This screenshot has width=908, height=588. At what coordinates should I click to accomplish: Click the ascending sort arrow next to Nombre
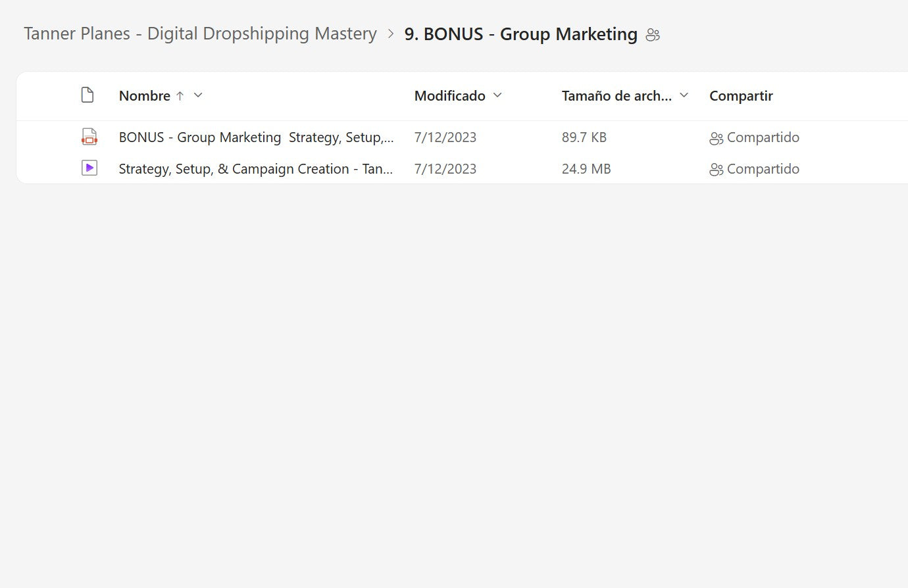[180, 96]
